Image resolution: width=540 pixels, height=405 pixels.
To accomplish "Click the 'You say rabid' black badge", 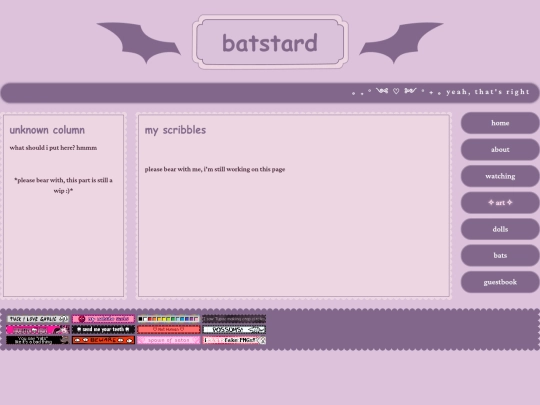I will tap(38, 340).
